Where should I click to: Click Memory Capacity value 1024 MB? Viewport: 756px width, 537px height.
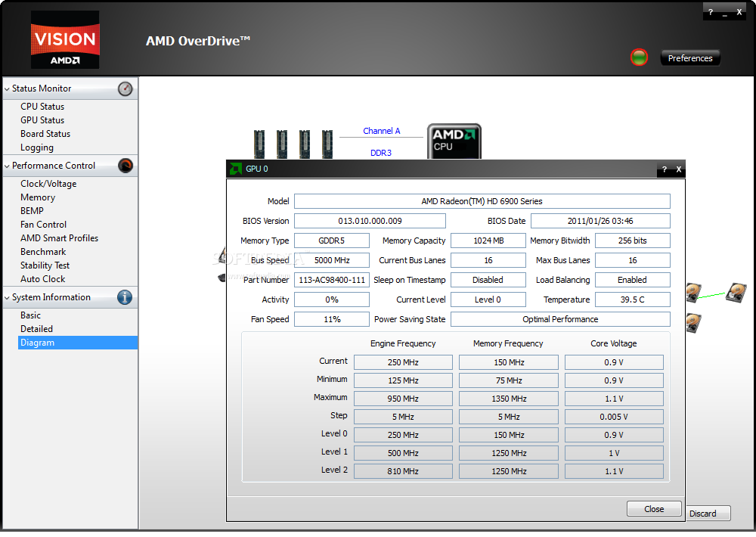[488, 241]
